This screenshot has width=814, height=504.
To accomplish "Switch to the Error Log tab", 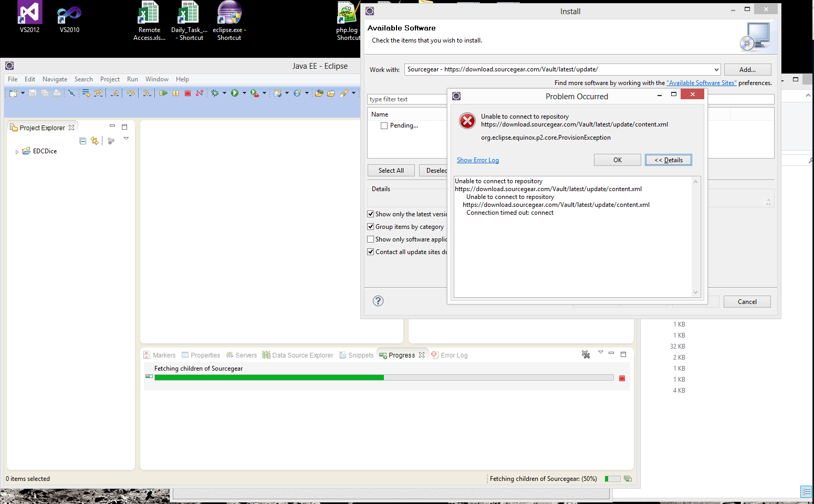I will click(x=449, y=355).
